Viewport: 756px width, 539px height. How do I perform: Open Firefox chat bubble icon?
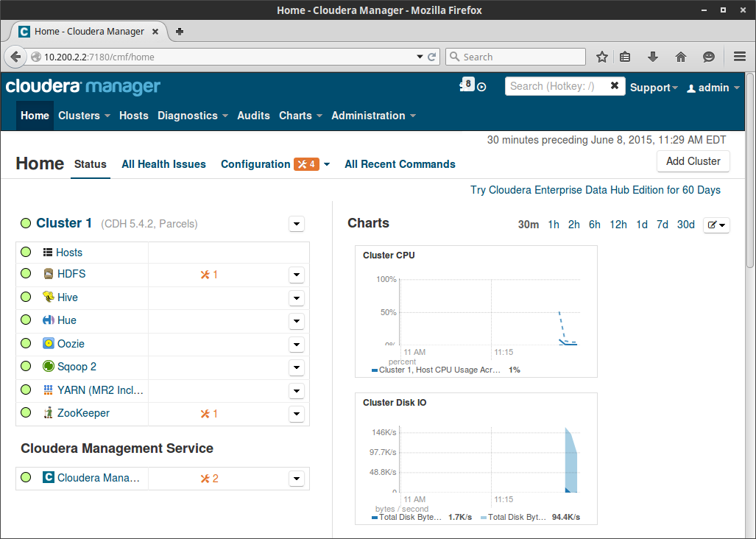click(708, 57)
